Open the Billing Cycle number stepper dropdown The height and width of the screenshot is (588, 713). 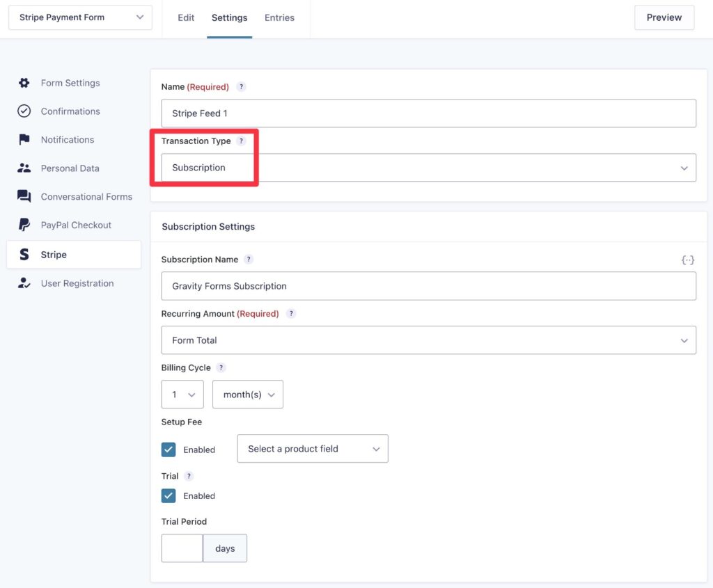(x=182, y=394)
